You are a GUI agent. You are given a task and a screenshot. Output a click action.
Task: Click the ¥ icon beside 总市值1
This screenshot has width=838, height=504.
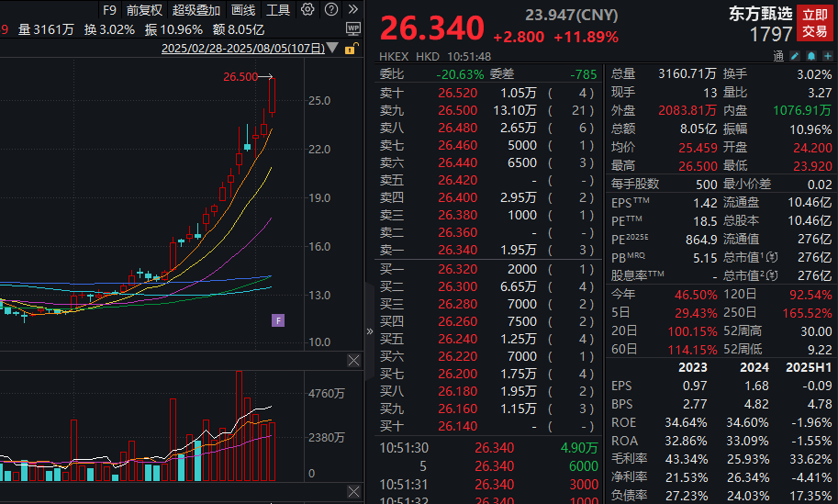(772, 258)
